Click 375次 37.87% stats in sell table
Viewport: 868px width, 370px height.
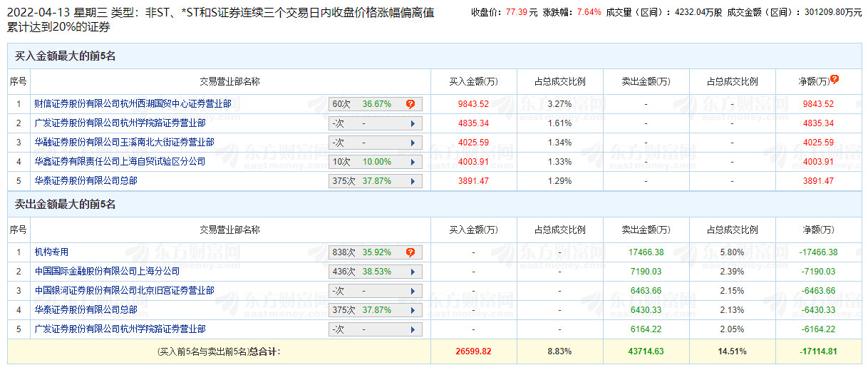[376, 310]
